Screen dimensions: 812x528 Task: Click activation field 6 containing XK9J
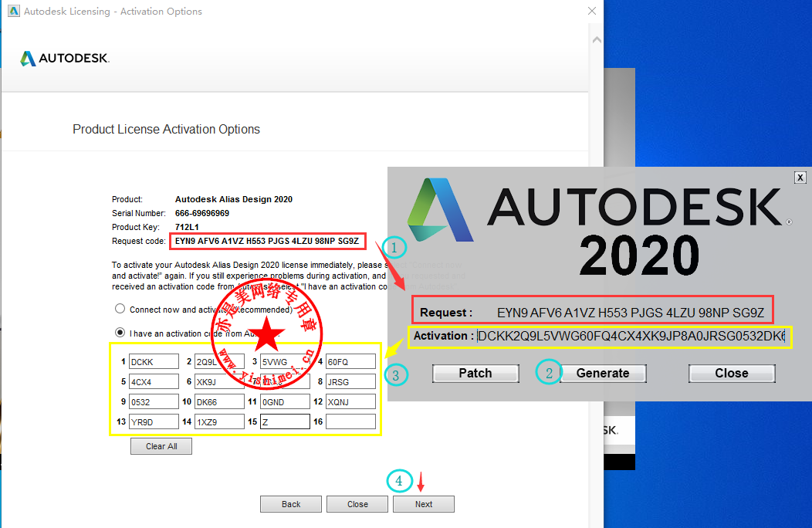pos(219,382)
